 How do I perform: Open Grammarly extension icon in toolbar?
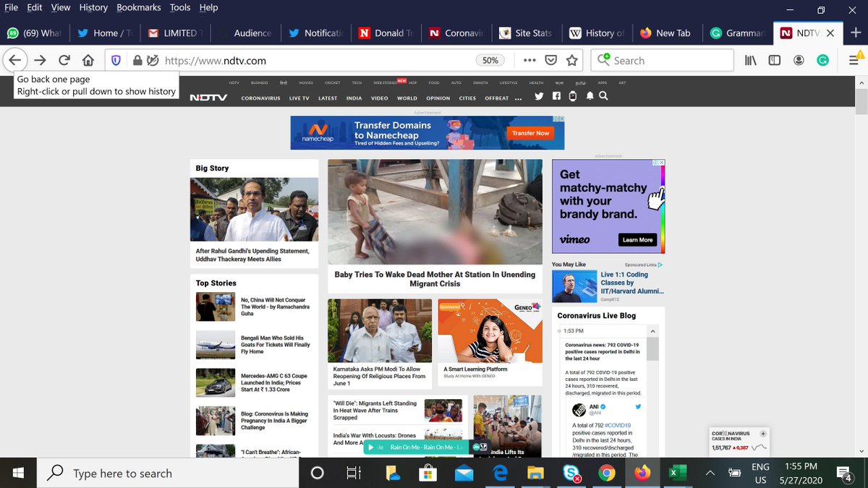pyautogui.click(x=822, y=61)
